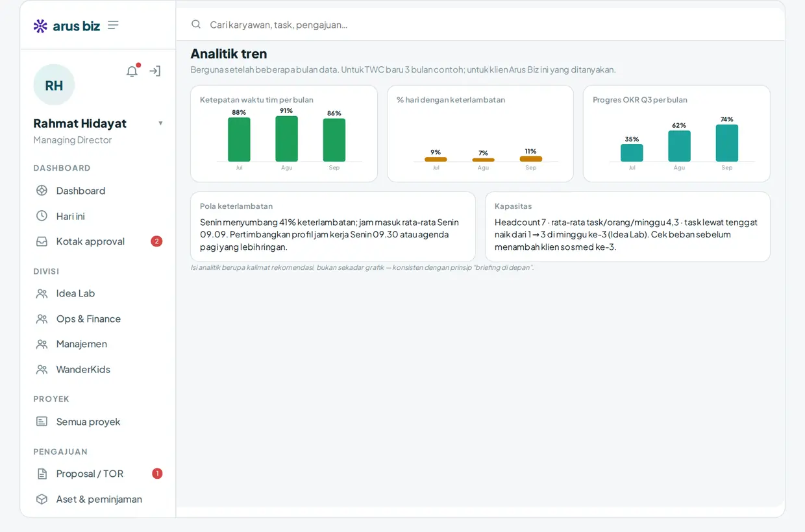The width and height of the screenshot is (805, 532).
Task: Click the people icon beside WanderKids
Action: (42, 369)
